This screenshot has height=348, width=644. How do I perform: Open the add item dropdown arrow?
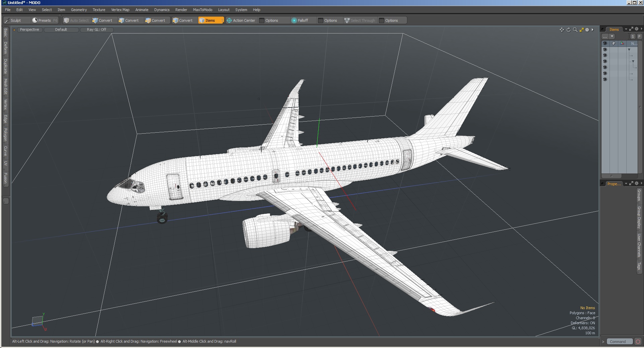[612, 37]
